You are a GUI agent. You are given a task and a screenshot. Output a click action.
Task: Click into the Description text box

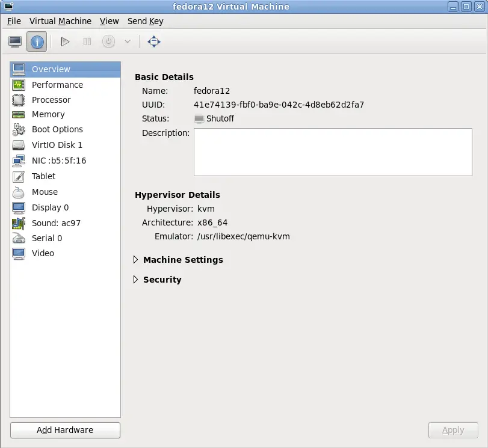333,152
